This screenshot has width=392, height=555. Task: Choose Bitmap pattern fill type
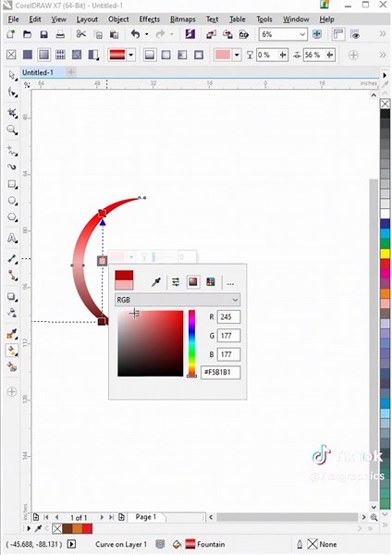coord(77,55)
